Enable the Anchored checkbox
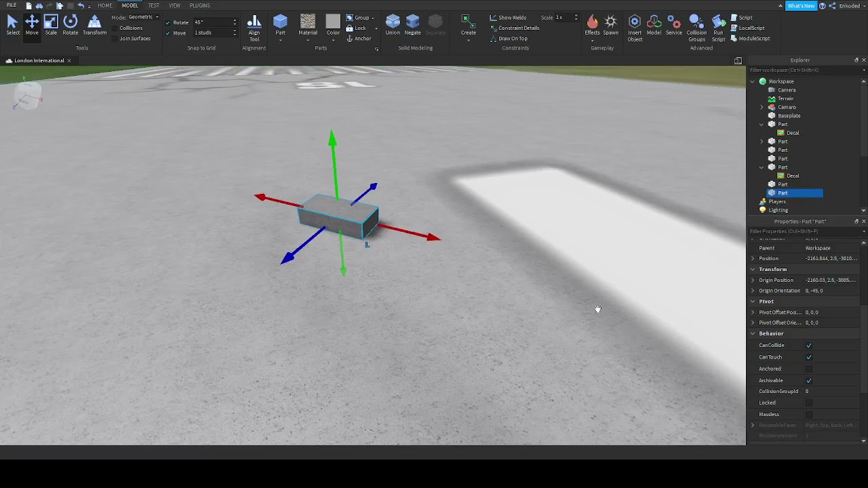 (808, 369)
